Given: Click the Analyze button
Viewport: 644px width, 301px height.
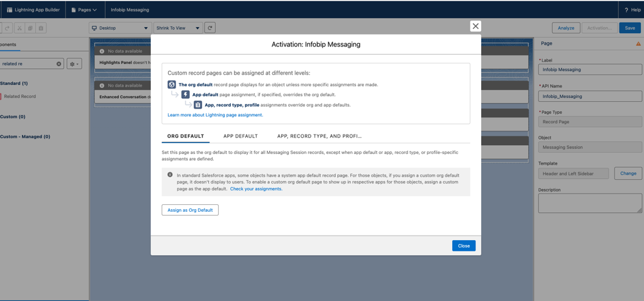Looking at the screenshot, I should 566,28.
